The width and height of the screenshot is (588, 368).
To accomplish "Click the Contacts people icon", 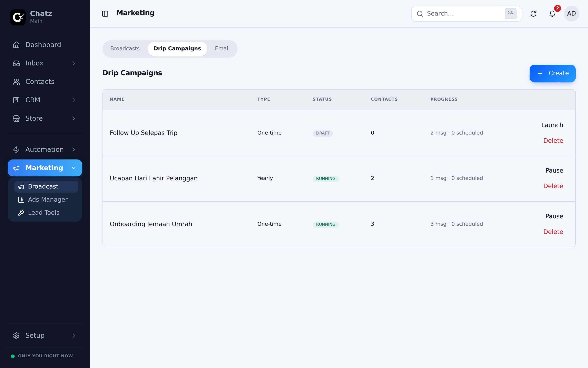I will pos(16,82).
